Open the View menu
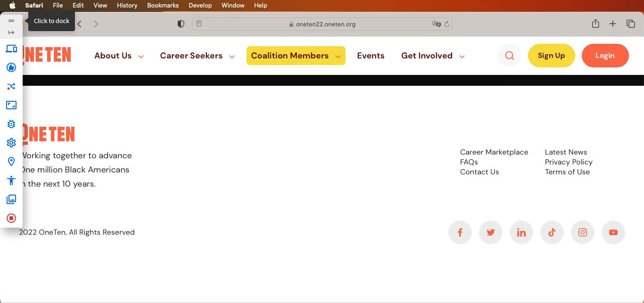 click(x=100, y=5)
